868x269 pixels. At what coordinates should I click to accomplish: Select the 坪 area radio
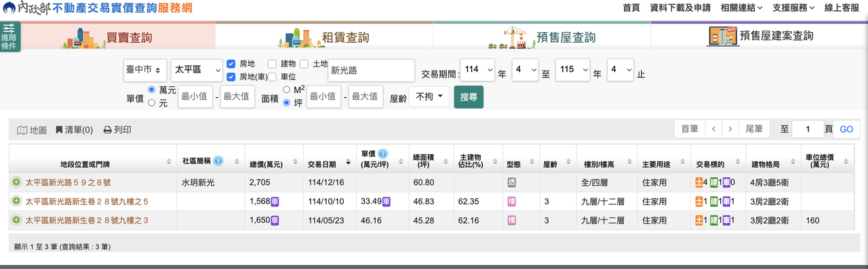coord(287,103)
